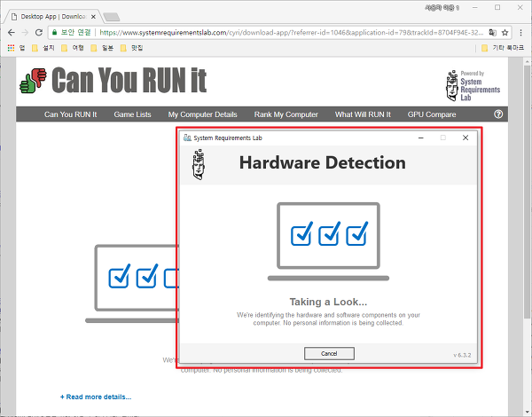Minimize the System Requirements Lab dialog
Image resolution: width=532 pixels, height=417 pixels.
click(x=420, y=138)
